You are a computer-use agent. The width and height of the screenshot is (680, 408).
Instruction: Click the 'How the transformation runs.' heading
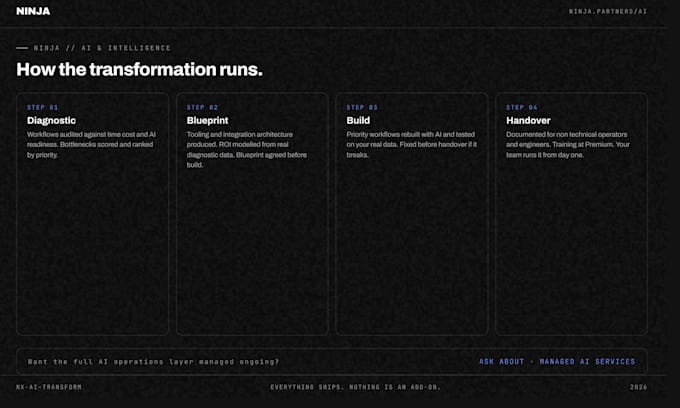click(139, 69)
